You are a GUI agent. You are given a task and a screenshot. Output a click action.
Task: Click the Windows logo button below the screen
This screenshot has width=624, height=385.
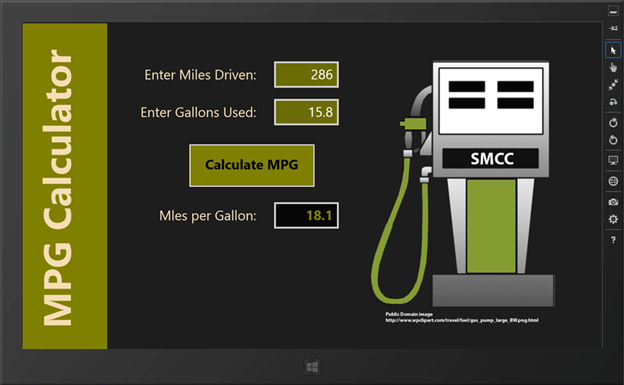coord(312,367)
